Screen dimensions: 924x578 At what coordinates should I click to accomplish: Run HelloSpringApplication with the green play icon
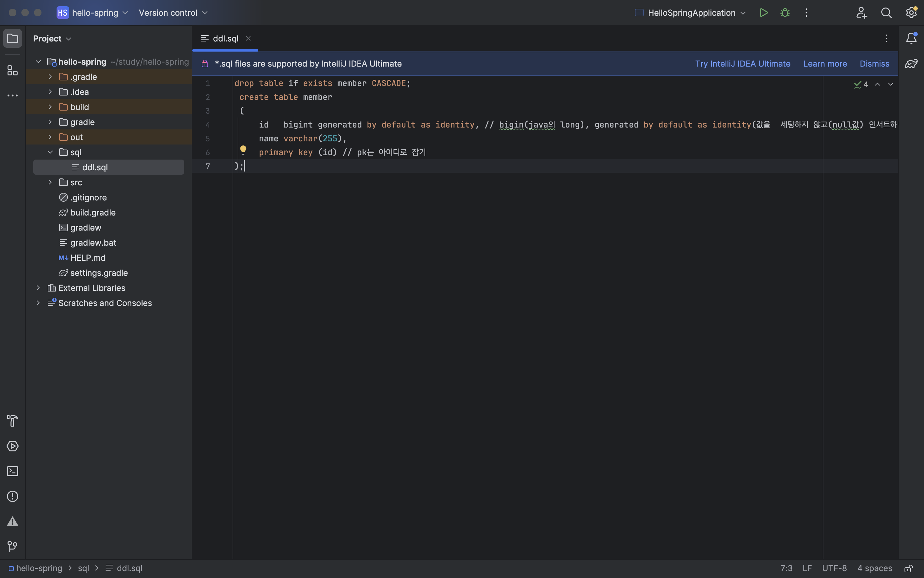click(763, 13)
